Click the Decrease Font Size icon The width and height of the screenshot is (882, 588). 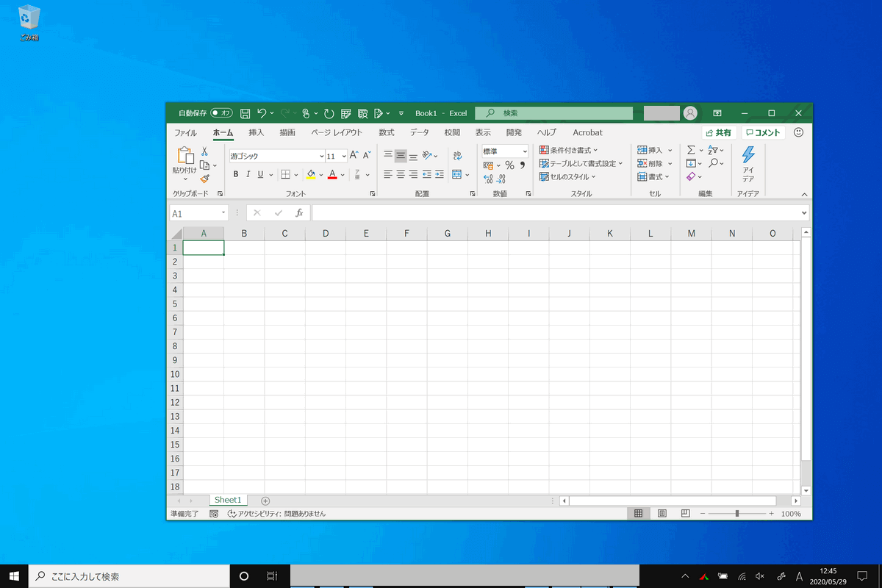coord(366,155)
